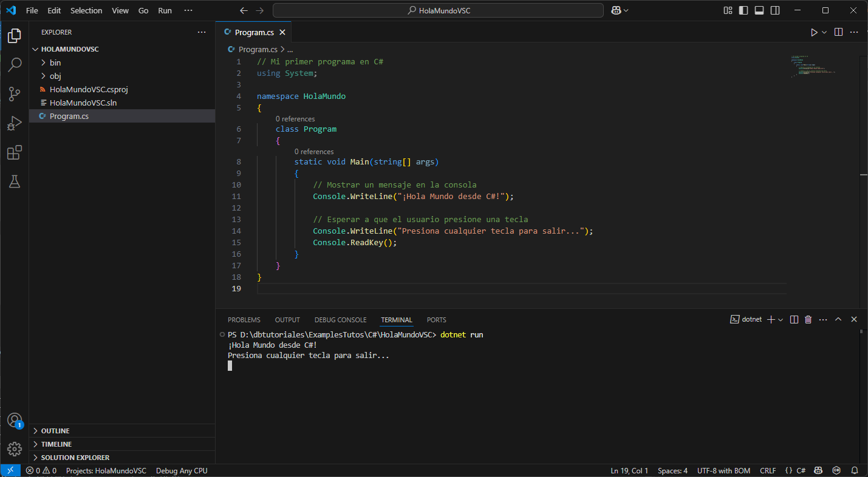Toggle the bottom panel layout button
The image size is (868, 477).
click(759, 10)
